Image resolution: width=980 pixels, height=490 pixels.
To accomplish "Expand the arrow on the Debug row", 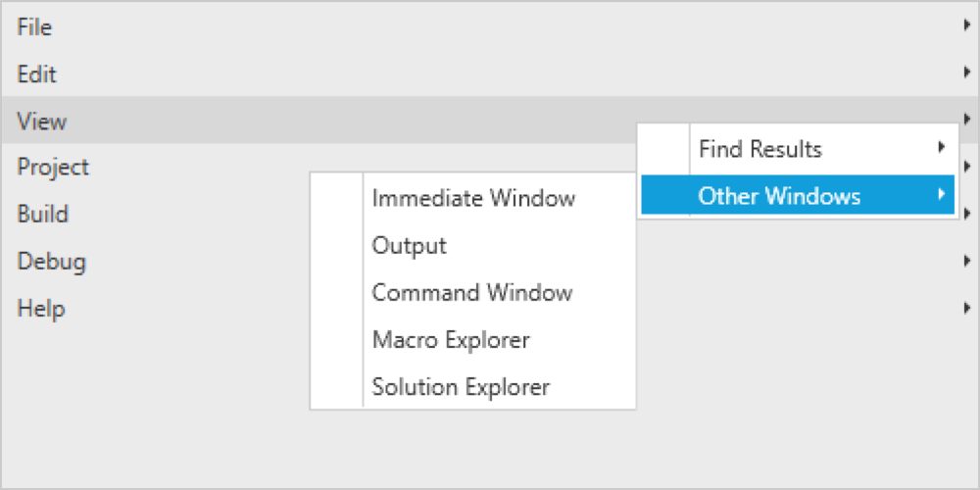I will (967, 262).
